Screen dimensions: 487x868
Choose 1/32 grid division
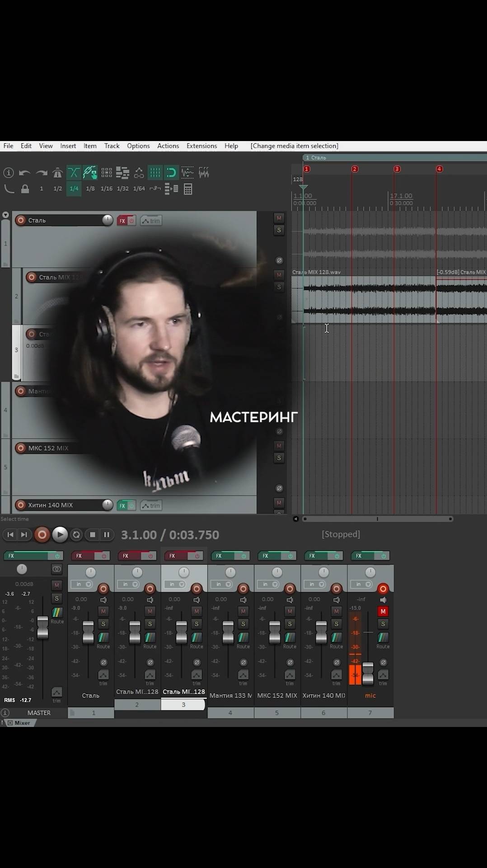coord(123,189)
